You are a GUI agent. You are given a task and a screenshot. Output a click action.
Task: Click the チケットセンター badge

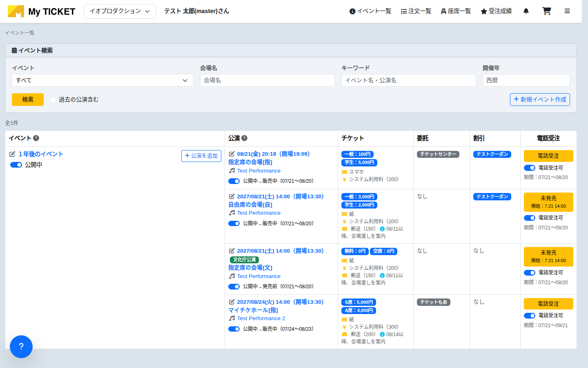(438, 154)
